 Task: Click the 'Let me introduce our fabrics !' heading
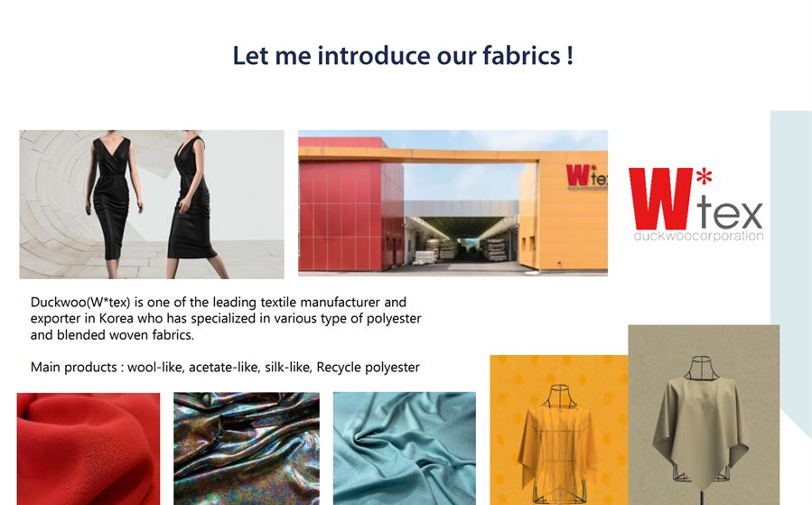point(403,55)
